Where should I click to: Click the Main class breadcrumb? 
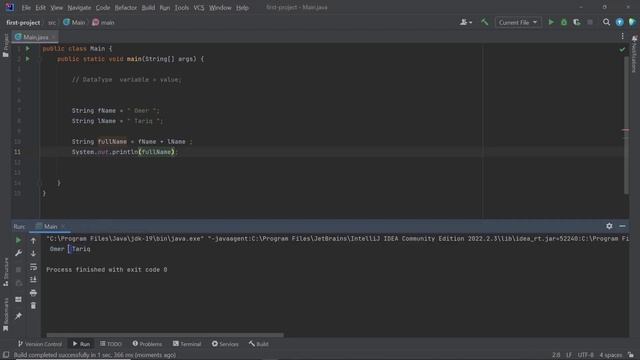[x=74, y=22]
